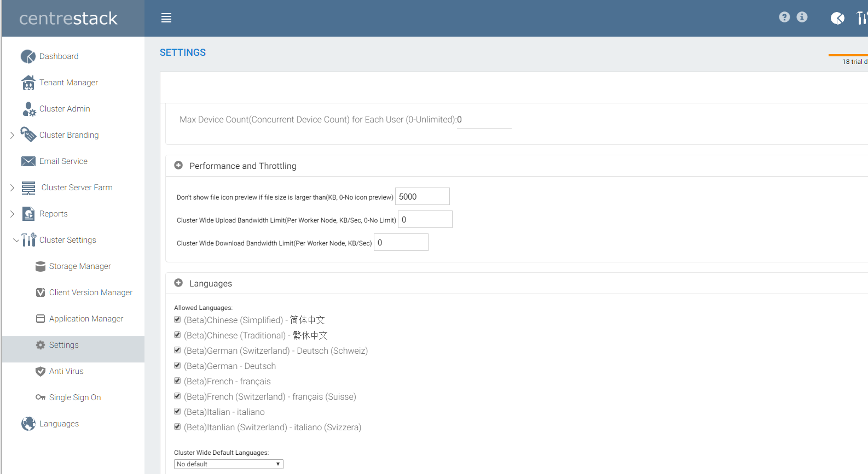This screenshot has height=474, width=868.
Task: Uncheck French - français language checkbox
Action: coord(177,381)
